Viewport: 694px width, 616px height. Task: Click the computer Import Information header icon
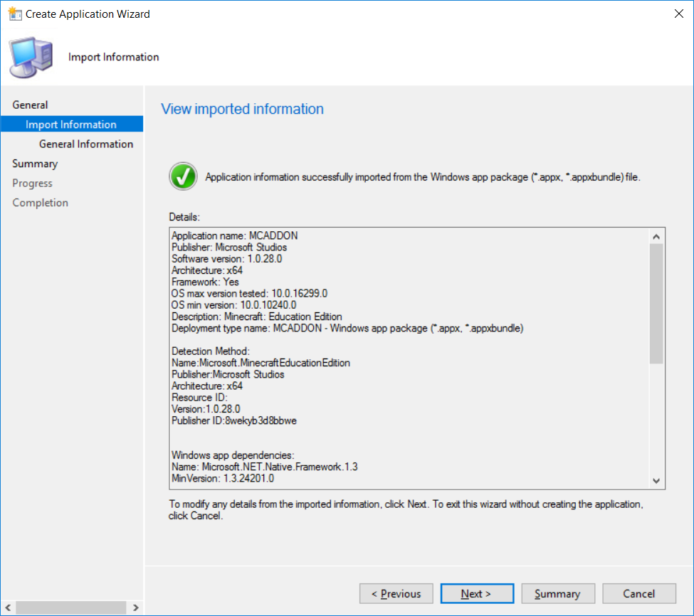(31, 58)
